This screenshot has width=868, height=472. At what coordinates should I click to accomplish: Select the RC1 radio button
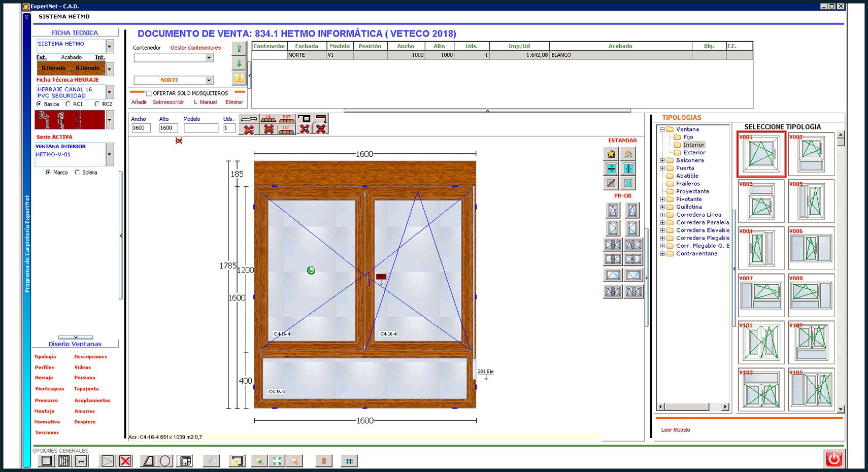coord(69,104)
